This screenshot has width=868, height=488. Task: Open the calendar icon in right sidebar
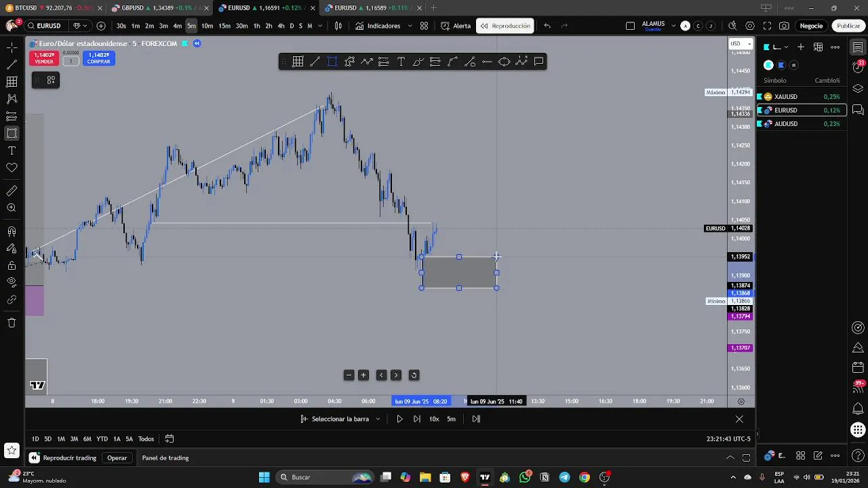[858, 368]
